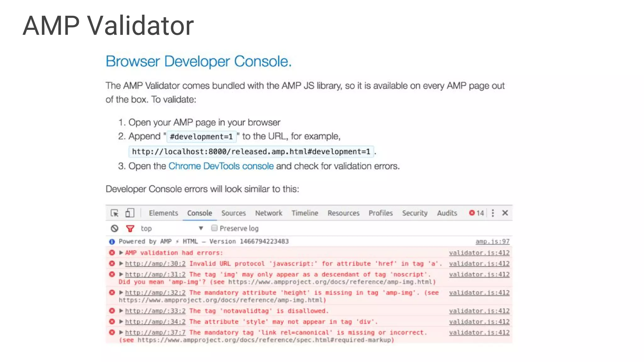Click the localhost:8000 released.amp.html example URL
This screenshot has height=362, width=644.
251,151
